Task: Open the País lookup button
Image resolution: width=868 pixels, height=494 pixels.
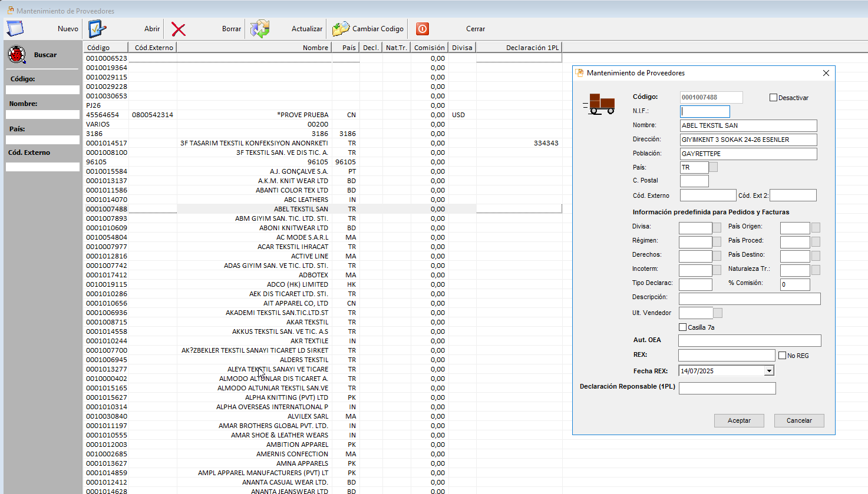Action: click(x=713, y=168)
